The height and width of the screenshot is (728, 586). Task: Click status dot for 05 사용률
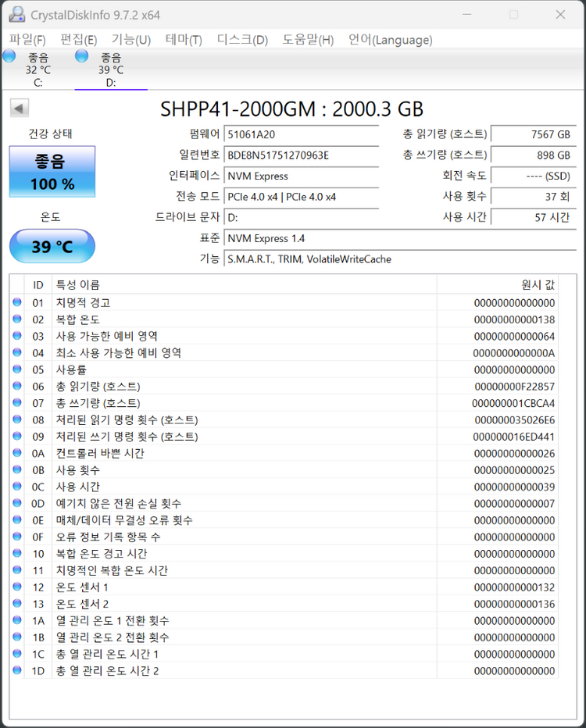pos(17,369)
